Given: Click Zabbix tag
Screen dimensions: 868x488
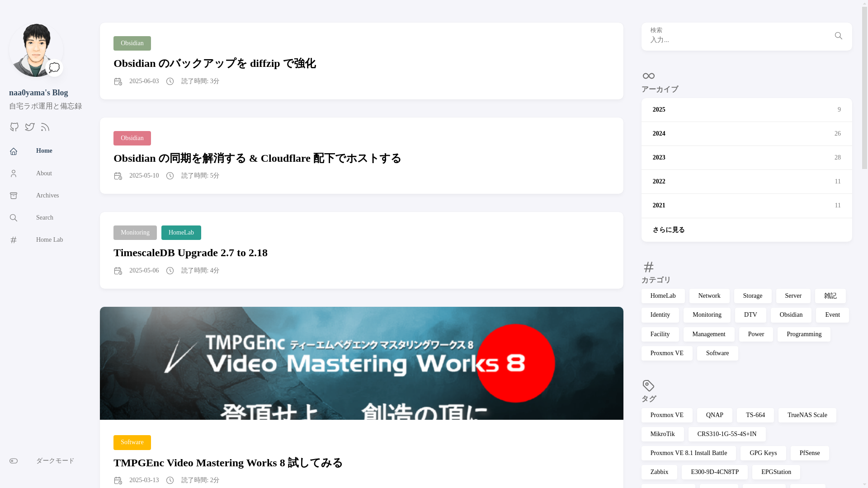Looking at the screenshot, I should (x=659, y=472).
